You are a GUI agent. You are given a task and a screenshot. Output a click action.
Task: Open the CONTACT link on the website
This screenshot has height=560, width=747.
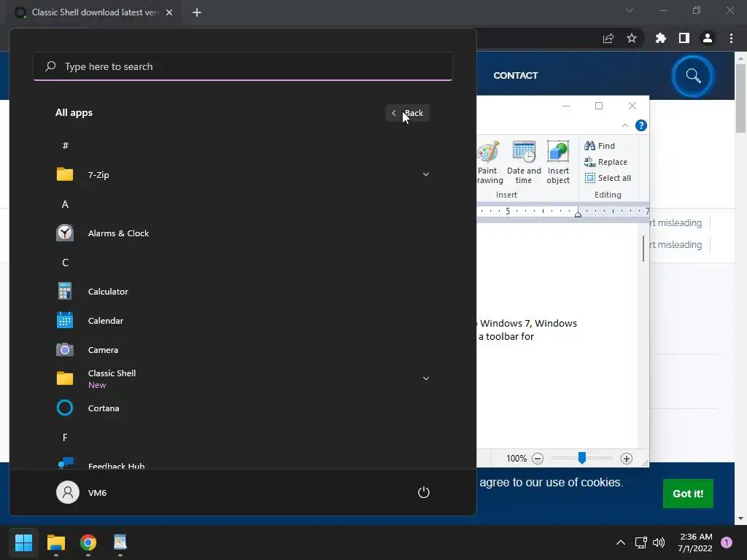point(516,75)
